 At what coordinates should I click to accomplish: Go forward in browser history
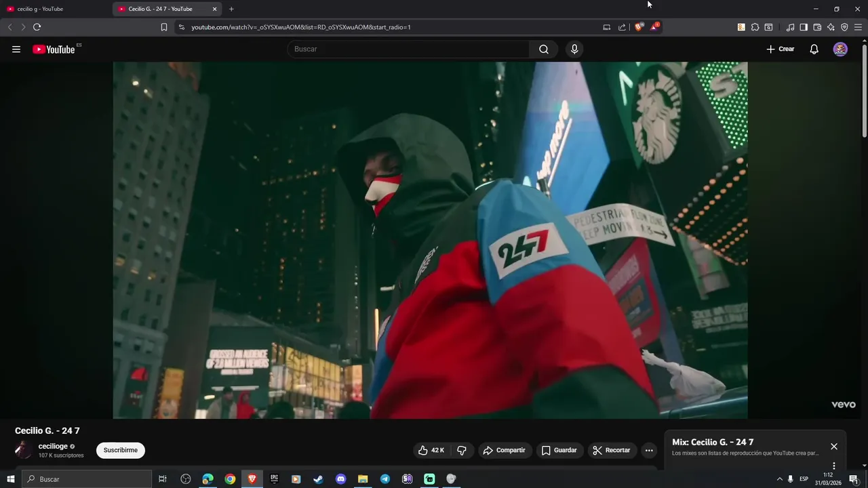(23, 27)
